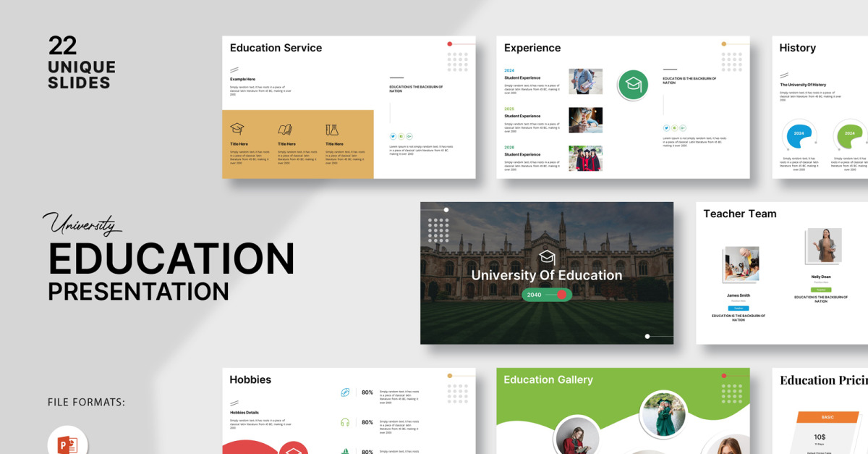The image size is (868, 454).
Task: Click the cursive University script text
Action: click(x=81, y=224)
